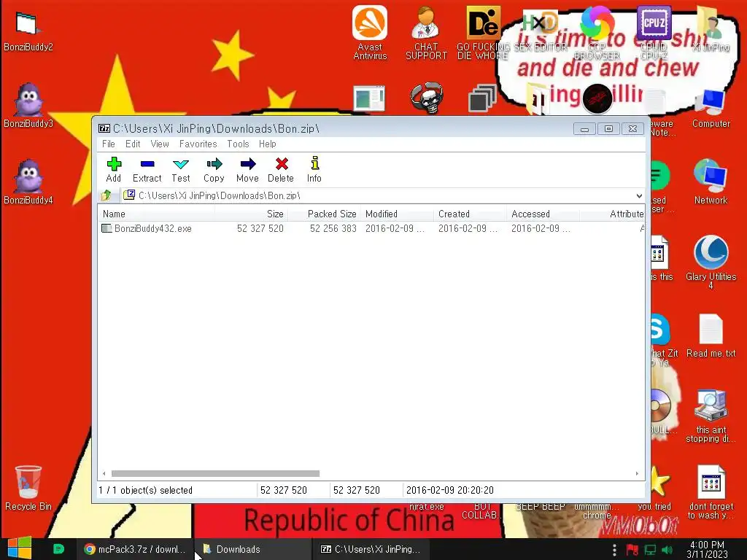Click the green chat app taskbar icon
This screenshot has height=560, width=747.
[x=58, y=549]
